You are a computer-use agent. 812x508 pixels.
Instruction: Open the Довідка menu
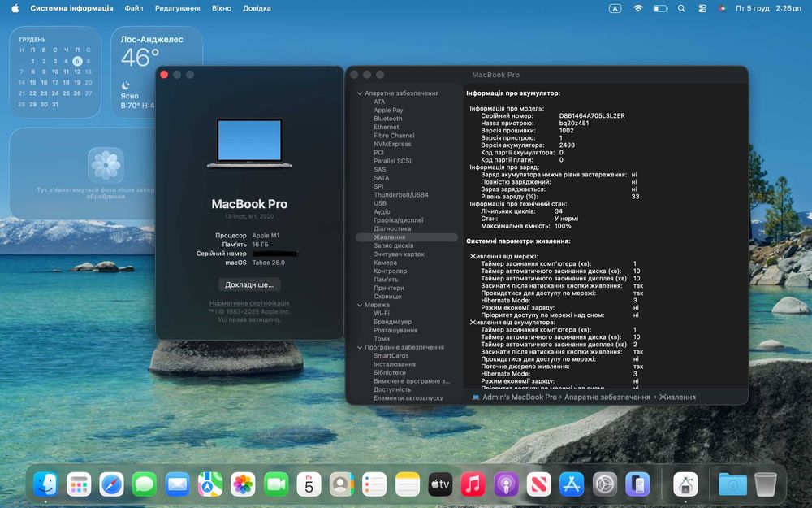coord(257,8)
